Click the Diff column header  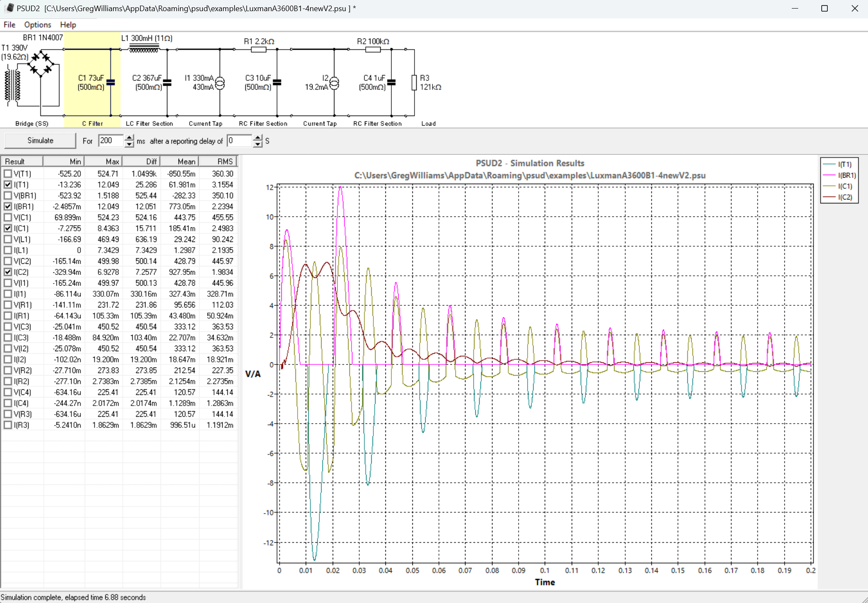click(142, 161)
